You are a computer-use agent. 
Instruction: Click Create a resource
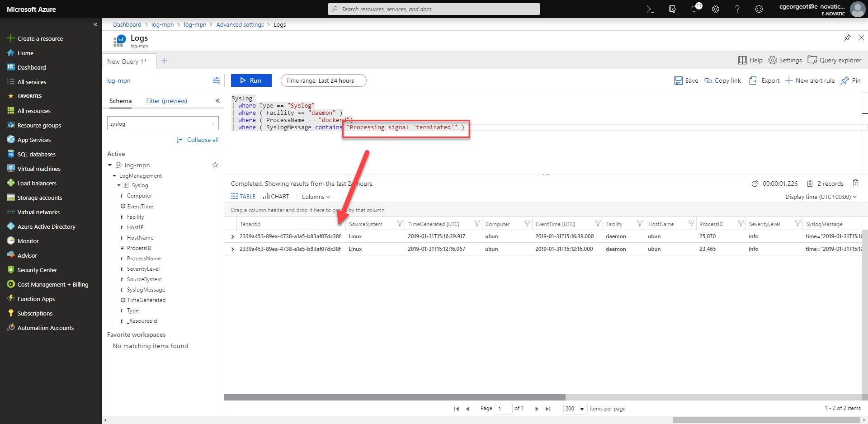pyautogui.click(x=35, y=38)
